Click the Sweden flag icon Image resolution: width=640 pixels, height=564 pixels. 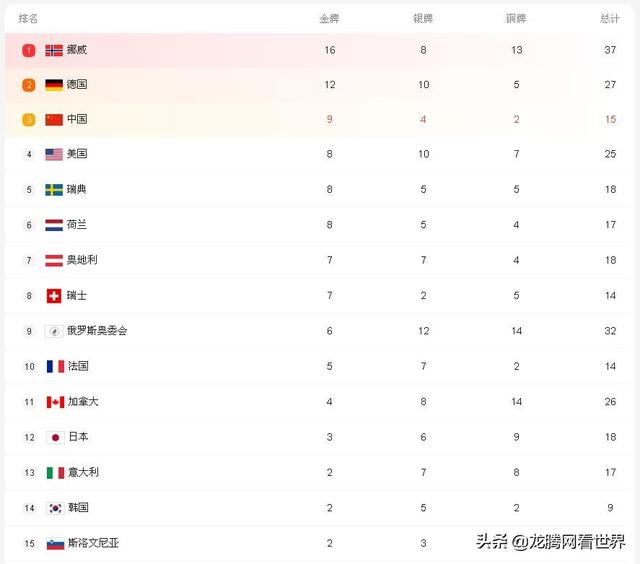pos(54,190)
